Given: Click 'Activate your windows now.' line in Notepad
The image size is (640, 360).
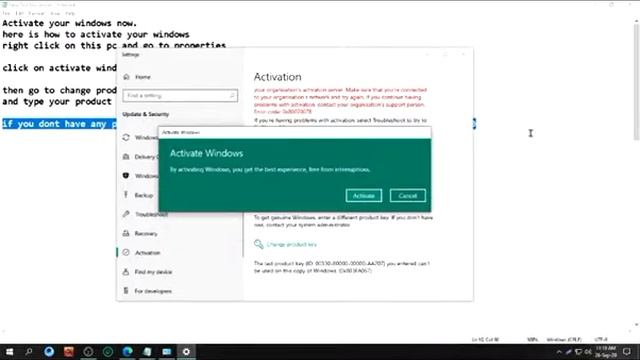Looking at the screenshot, I should pos(69,23).
